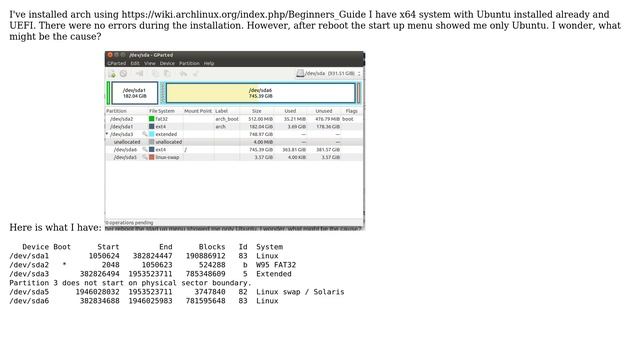Click the linux-swap color swatch
640x360 pixels.
pos(151,157)
